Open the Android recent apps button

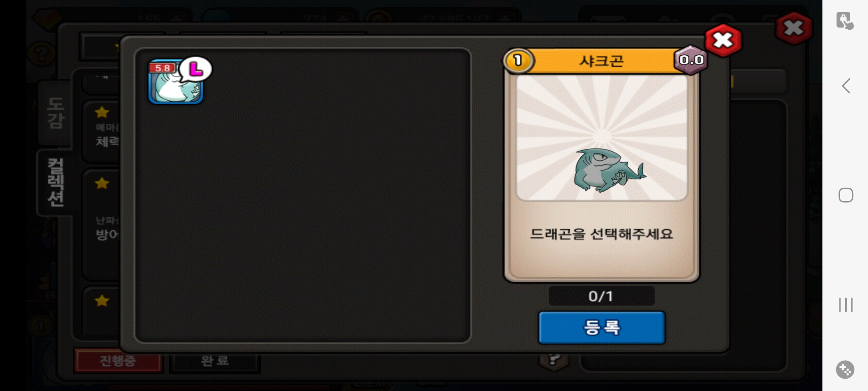(x=846, y=305)
